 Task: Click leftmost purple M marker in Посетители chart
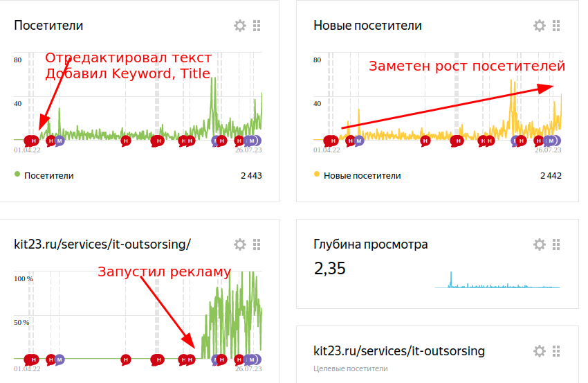click(x=59, y=141)
